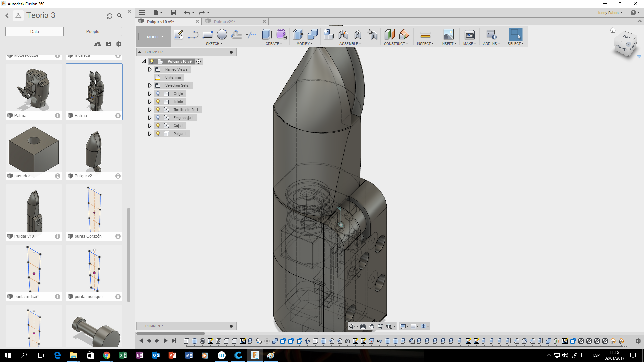Image resolution: width=644 pixels, height=362 pixels.
Task: Toggle visibility of Pulgar:1 body
Action: [x=158, y=134]
